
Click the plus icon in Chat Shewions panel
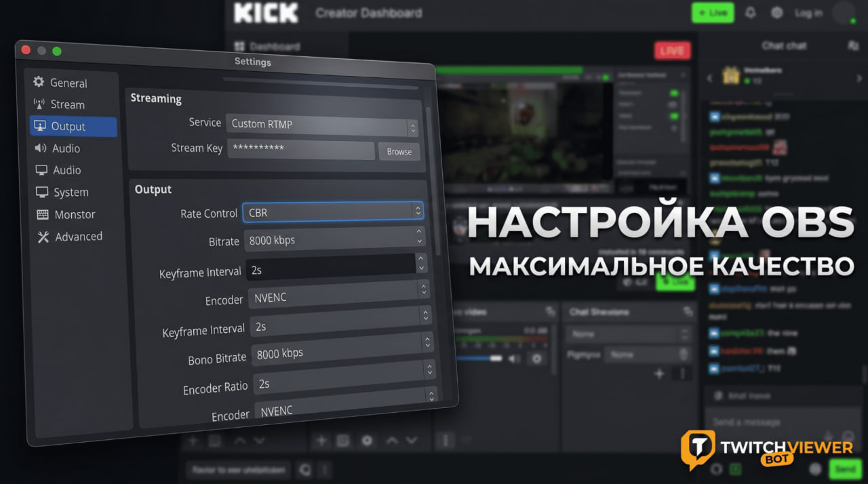coord(658,374)
